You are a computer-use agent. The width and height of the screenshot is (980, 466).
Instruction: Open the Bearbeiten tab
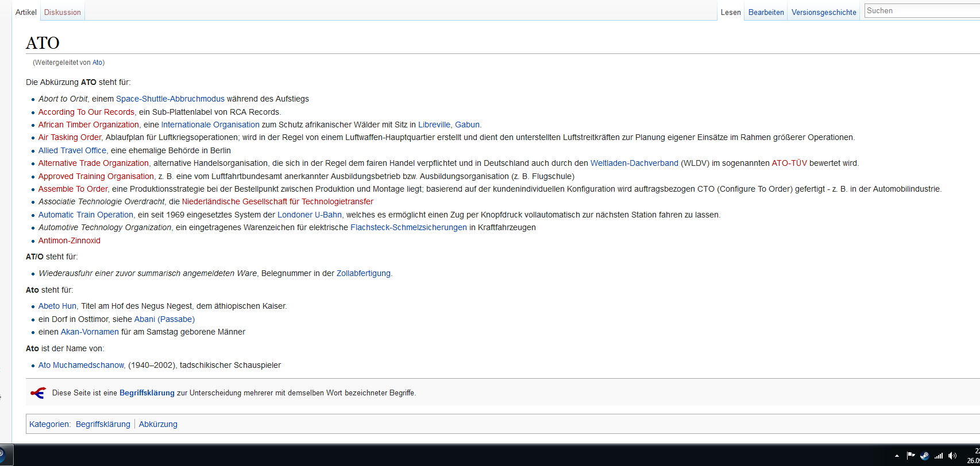click(766, 12)
